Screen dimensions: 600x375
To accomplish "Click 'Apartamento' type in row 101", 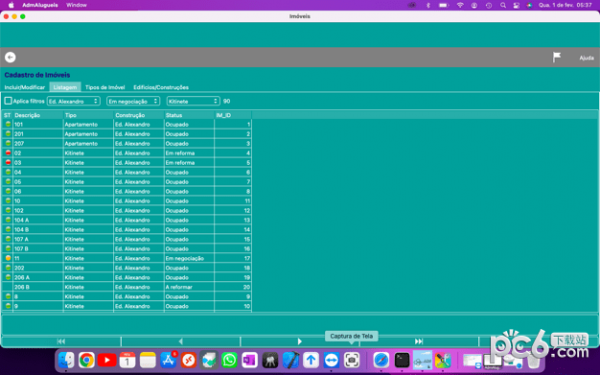I will (88, 124).
